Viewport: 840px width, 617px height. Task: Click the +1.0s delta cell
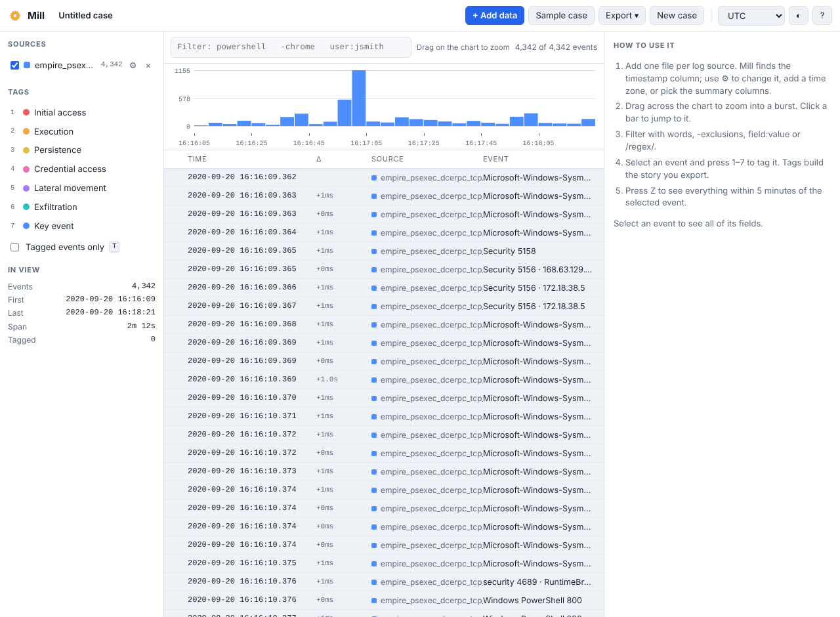click(x=327, y=379)
